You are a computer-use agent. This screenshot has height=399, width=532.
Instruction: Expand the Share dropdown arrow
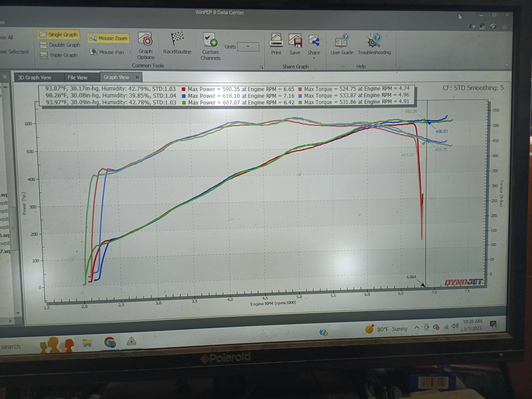(314, 58)
